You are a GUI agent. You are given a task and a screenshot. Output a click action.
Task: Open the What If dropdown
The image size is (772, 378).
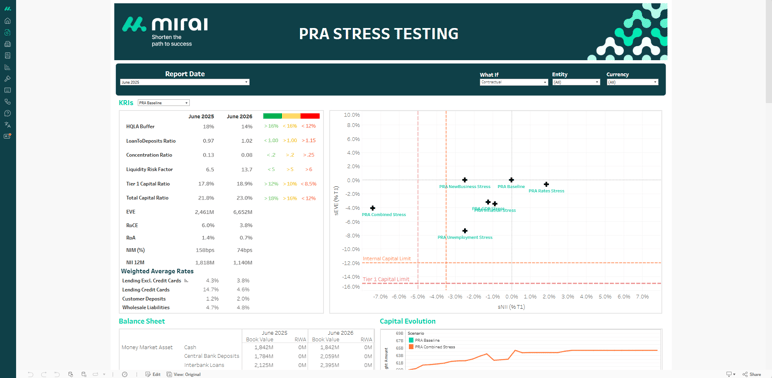click(514, 82)
